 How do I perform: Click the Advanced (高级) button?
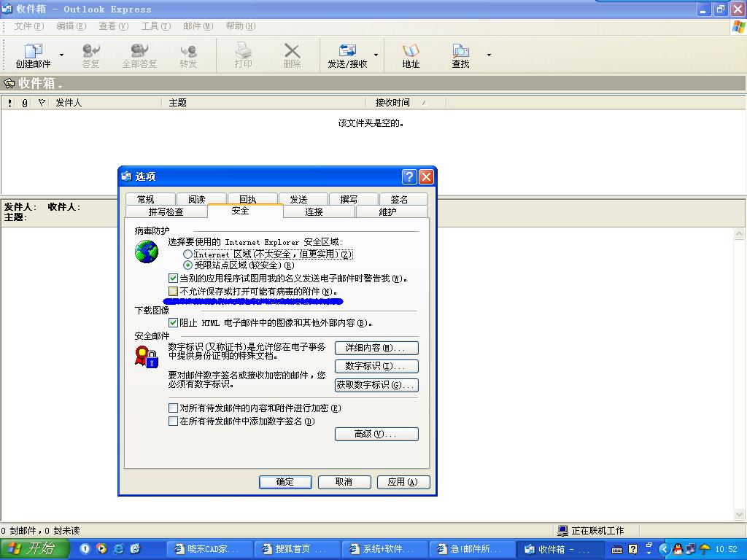tap(376, 435)
